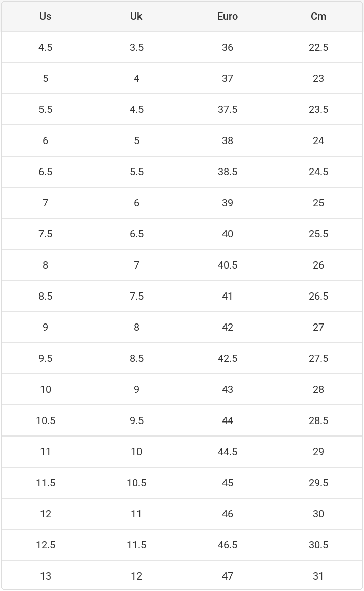
Task: Click the Euro 40.5 cell
Action: point(228,265)
